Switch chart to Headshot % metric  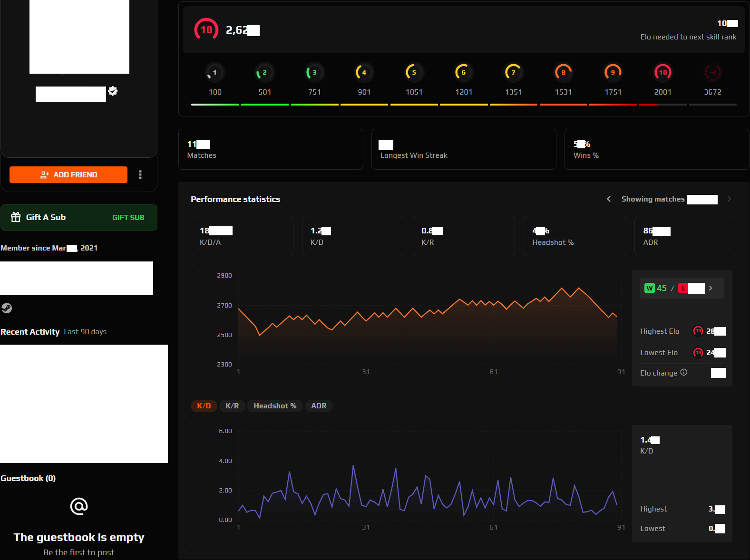tap(275, 406)
